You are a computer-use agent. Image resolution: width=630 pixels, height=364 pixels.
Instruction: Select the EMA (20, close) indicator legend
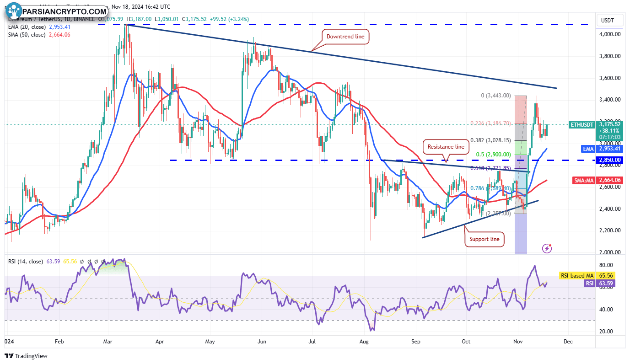tap(27, 27)
